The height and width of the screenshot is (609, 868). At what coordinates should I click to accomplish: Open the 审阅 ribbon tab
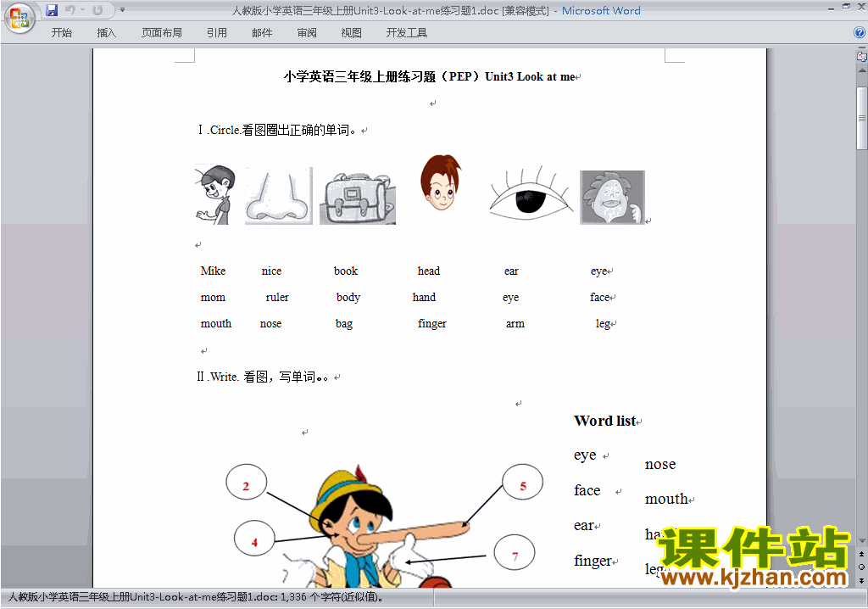tap(307, 33)
